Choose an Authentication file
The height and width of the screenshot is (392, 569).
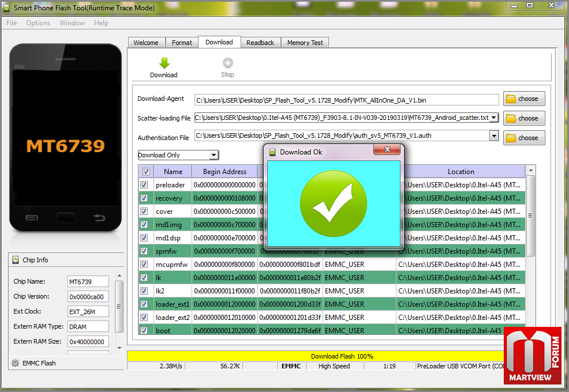[523, 138]
